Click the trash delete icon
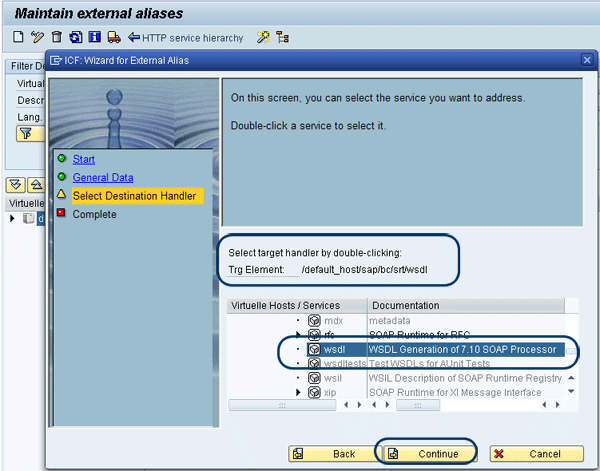The height and width of the screenshot is (471, 600). click(56, 38)
